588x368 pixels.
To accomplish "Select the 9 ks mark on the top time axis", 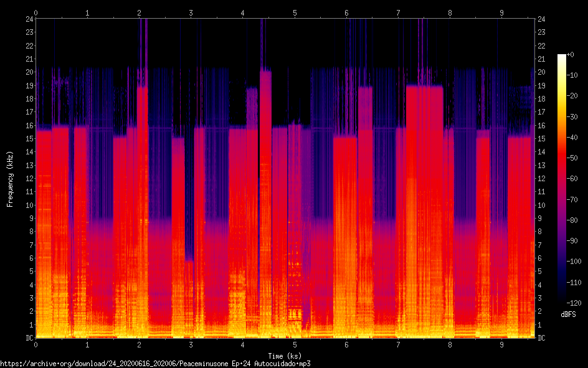I will tap(501, 12).
